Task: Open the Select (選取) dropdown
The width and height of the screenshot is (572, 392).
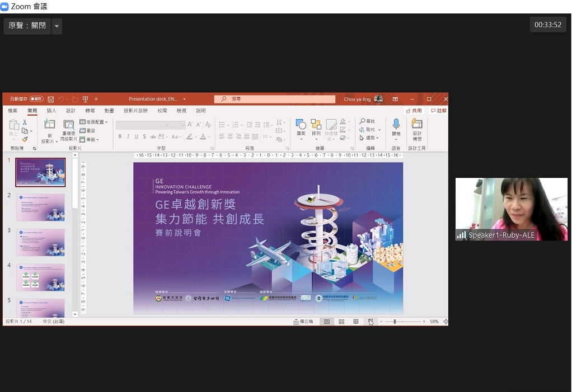Action: tap(369, 138)
